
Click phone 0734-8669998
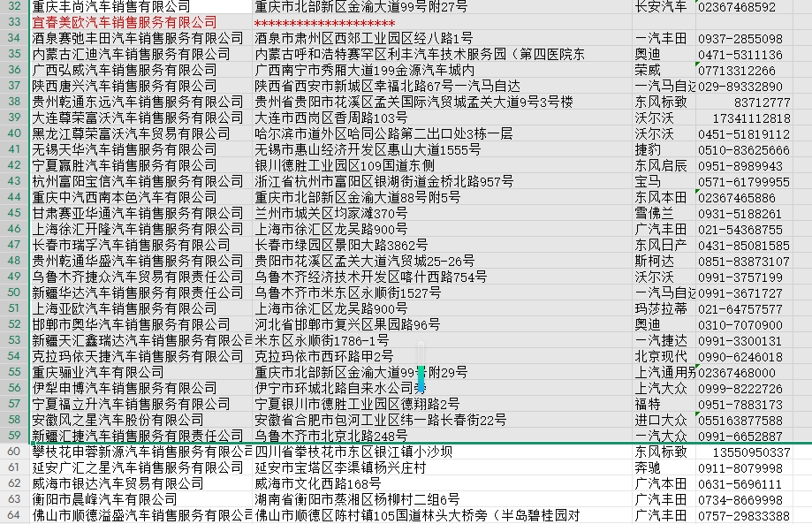744,499
